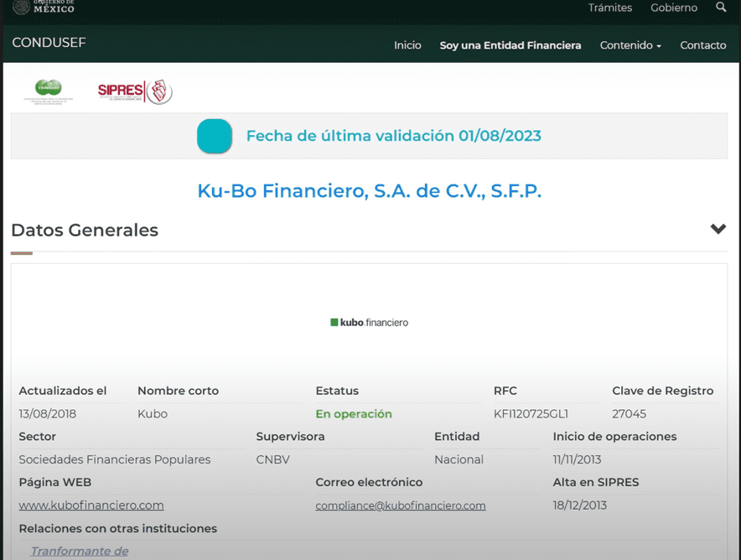
Task: Click the search magnifier icon
Action: point(721,8)
